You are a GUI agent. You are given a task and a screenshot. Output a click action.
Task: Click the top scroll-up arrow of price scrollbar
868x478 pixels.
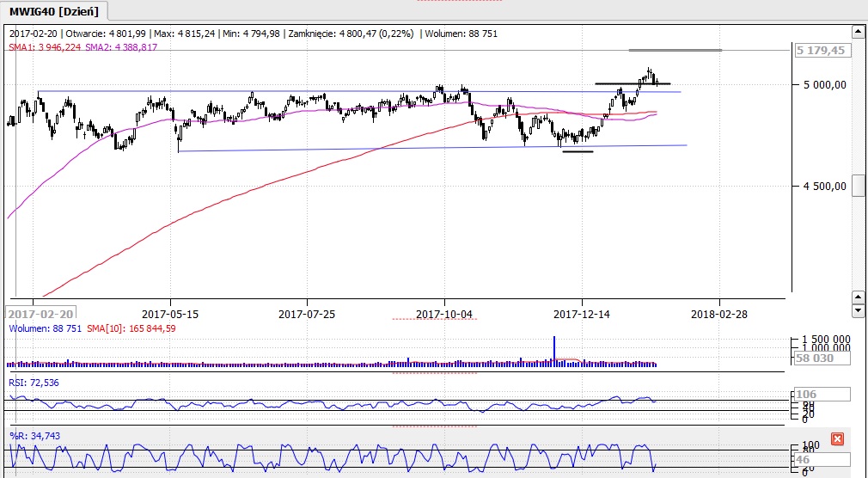coord(858,32)
